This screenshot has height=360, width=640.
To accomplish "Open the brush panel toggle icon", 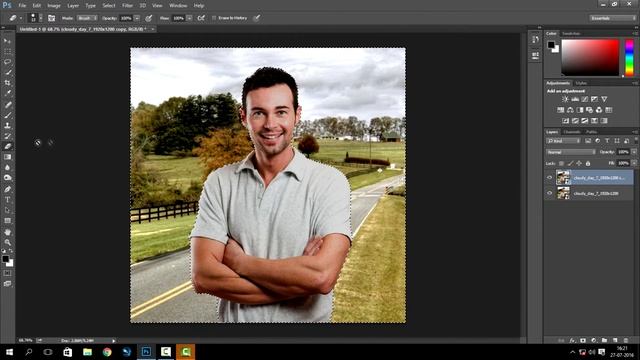I will click(51, 18).
